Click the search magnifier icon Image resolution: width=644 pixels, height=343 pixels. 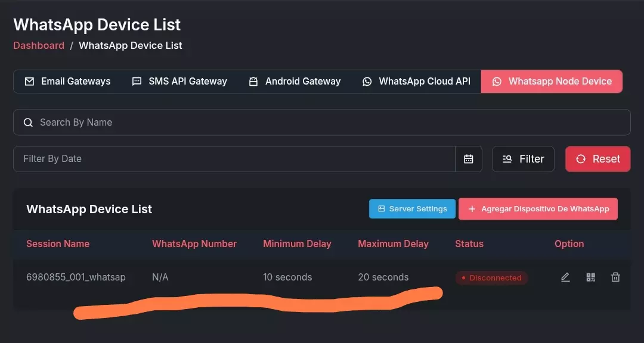pyautogui.click(x=28, y=122)
